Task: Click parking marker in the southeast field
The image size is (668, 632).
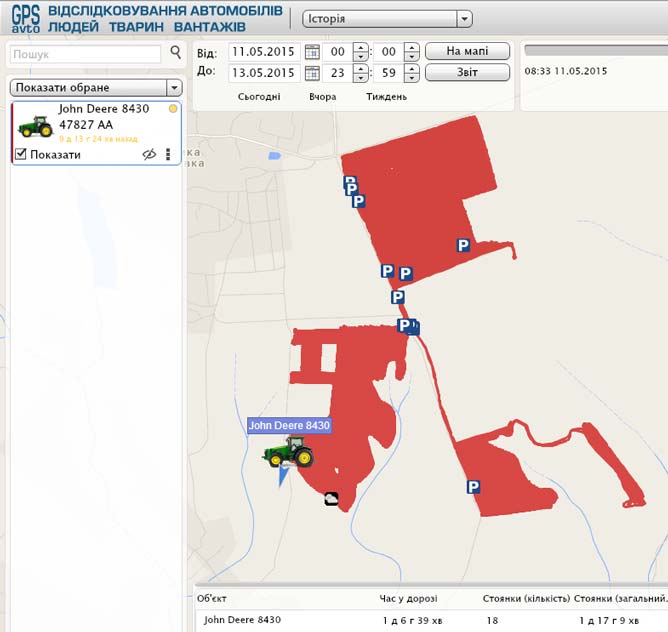Action: 473,487
